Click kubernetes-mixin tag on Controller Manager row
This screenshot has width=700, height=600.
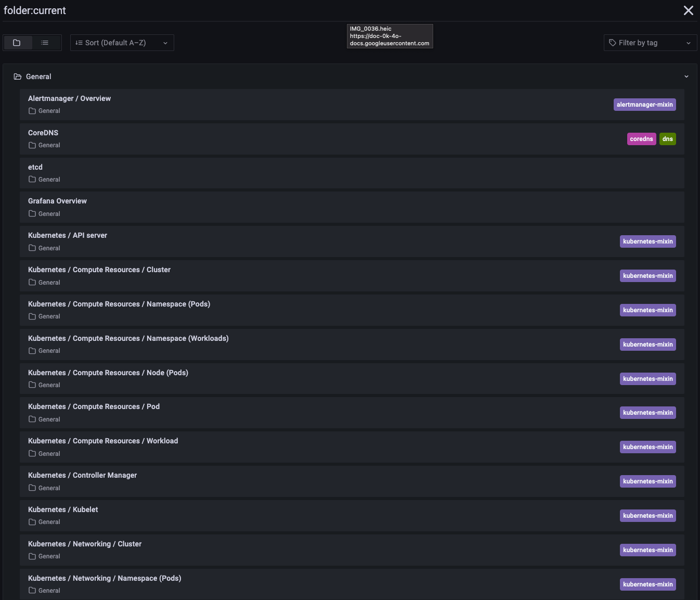(x=647, y=481)
